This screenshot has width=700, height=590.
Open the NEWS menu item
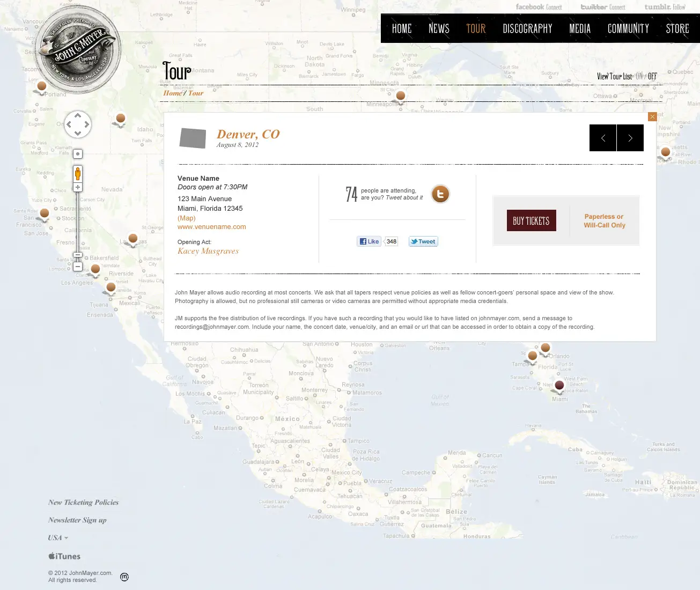439,29
